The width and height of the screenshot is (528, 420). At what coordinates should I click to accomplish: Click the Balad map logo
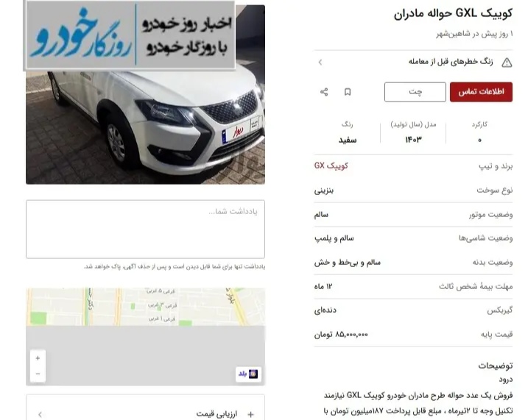point(248,374)
